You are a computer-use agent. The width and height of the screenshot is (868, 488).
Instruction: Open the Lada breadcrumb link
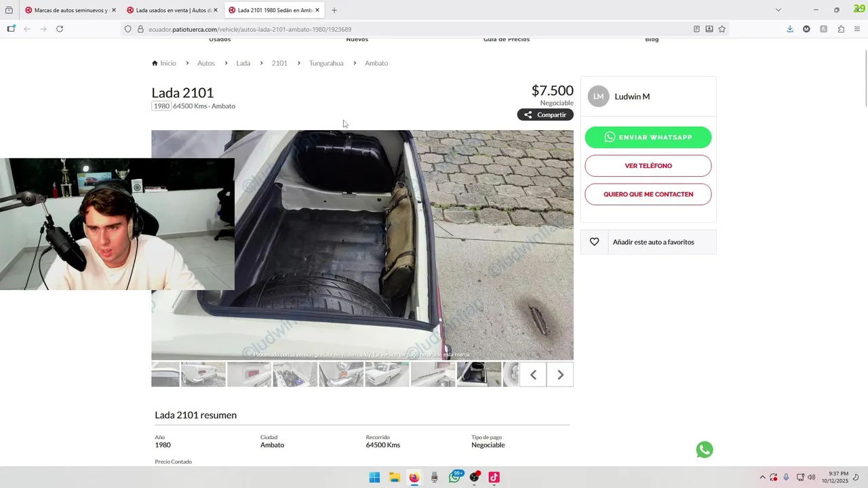tap(243, 63)
